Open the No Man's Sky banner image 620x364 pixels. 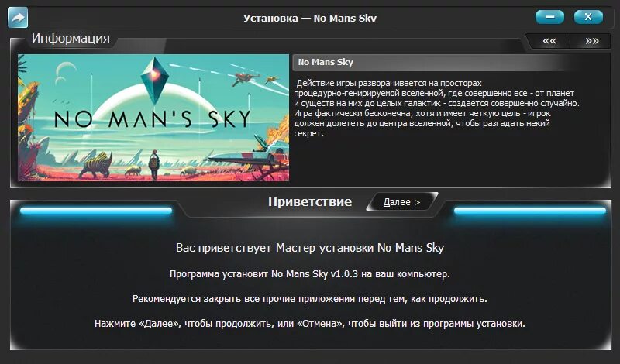tap(153, 118)
